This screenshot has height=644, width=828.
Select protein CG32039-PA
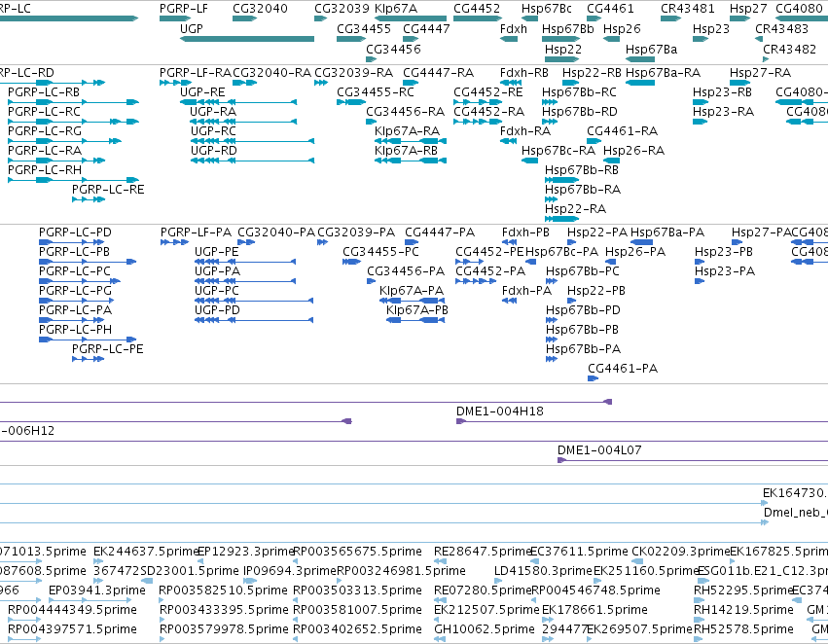(323, 242)
